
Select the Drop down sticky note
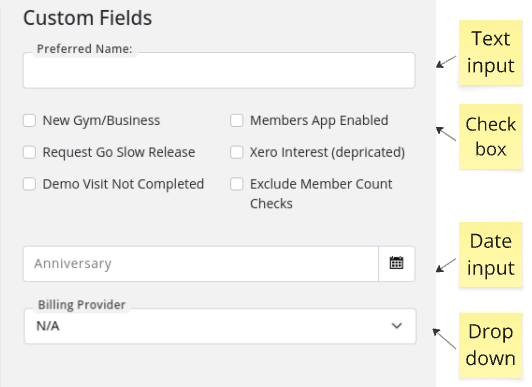tap(491, 345)
